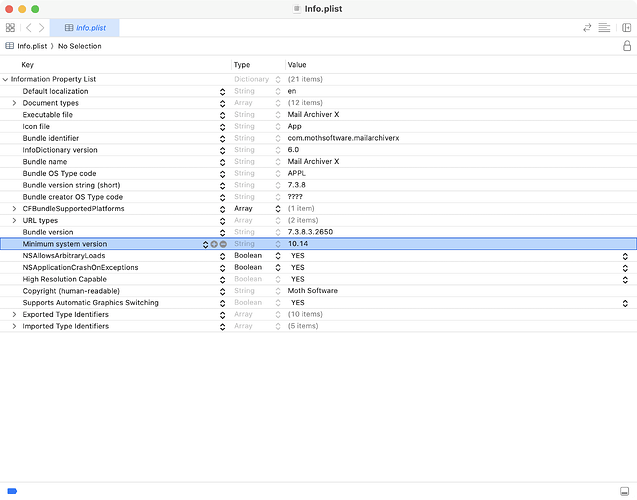The image size is (637, 500).
Task: Toggle the debug area at bottom right
Action: coord(624,491)
